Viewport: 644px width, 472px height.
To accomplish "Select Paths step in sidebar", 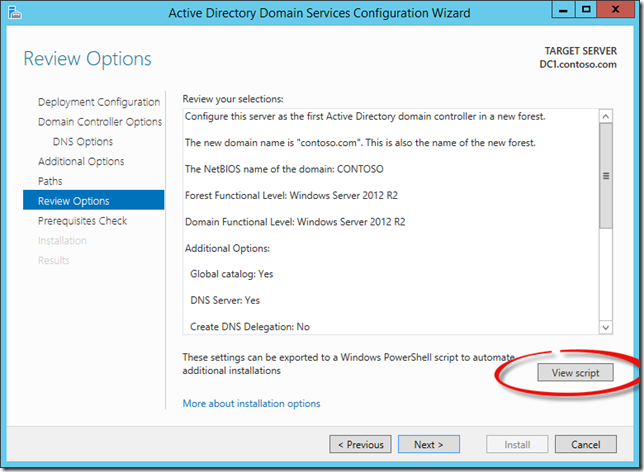I will [50, 181].
